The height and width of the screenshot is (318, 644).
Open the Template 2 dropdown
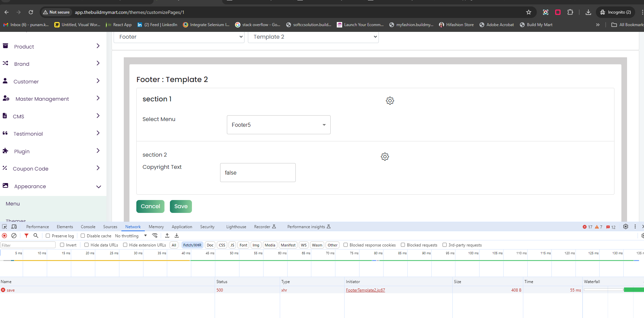313,37
